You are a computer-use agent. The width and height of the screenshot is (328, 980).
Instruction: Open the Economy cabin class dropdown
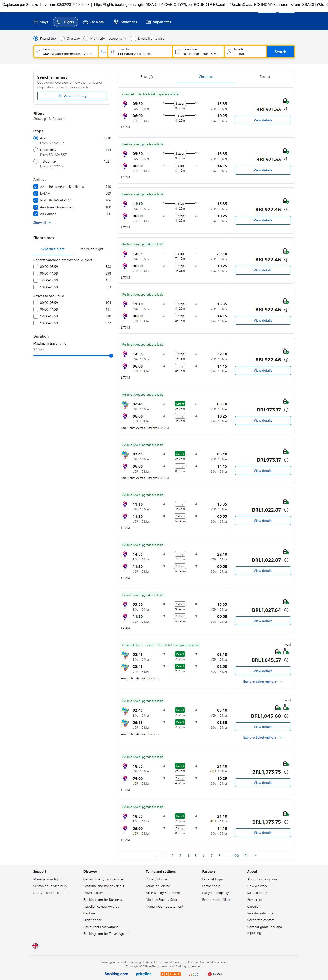coord(117,38)
